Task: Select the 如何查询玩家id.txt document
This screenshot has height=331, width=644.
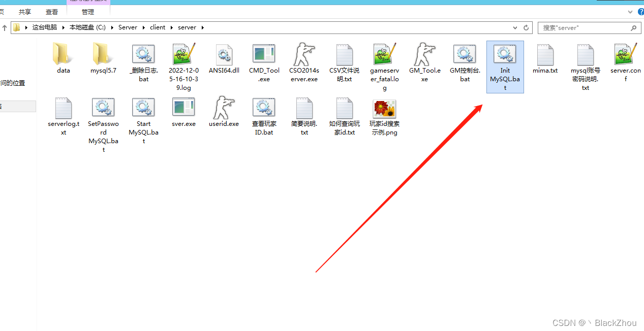Action: tap(344, 116)
